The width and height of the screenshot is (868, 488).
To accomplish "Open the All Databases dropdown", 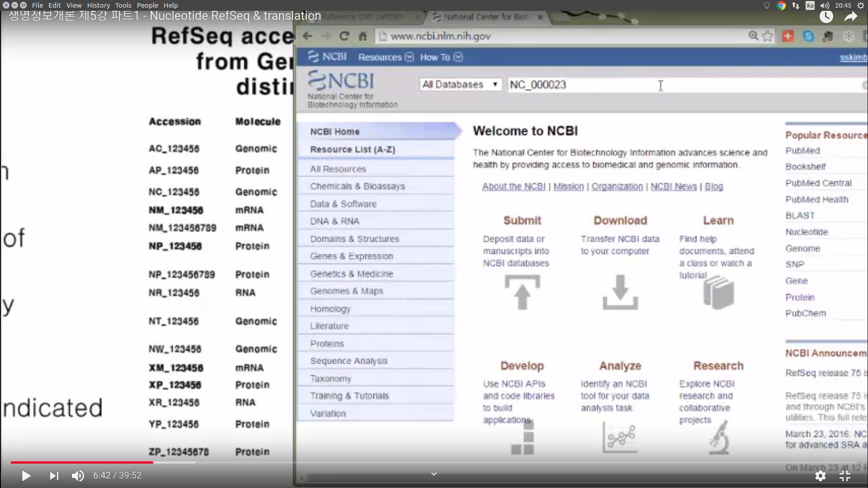I will pyautogui.click(x=460, y=84).
